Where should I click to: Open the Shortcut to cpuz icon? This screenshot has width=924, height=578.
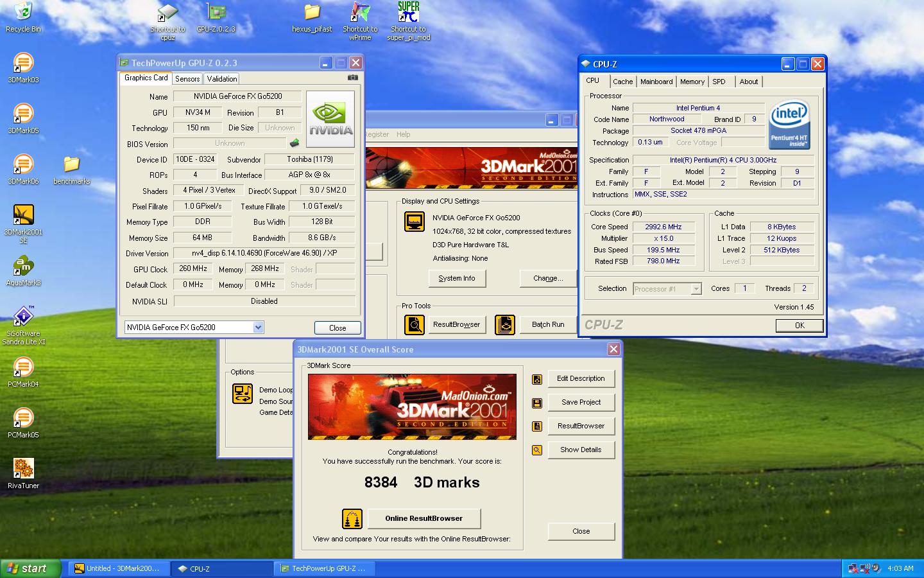pyautogui.click(x=167, y=21)
